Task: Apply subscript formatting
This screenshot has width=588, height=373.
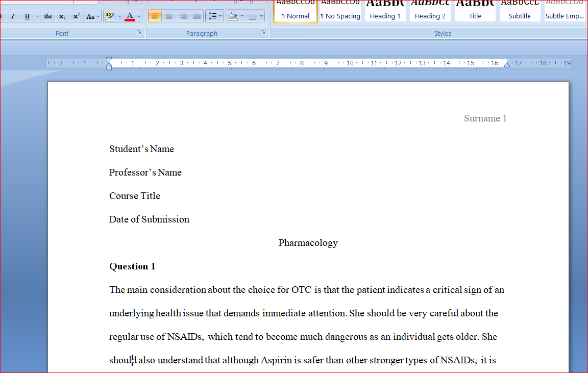Action: pyautogui.click(x=62, y=16)
